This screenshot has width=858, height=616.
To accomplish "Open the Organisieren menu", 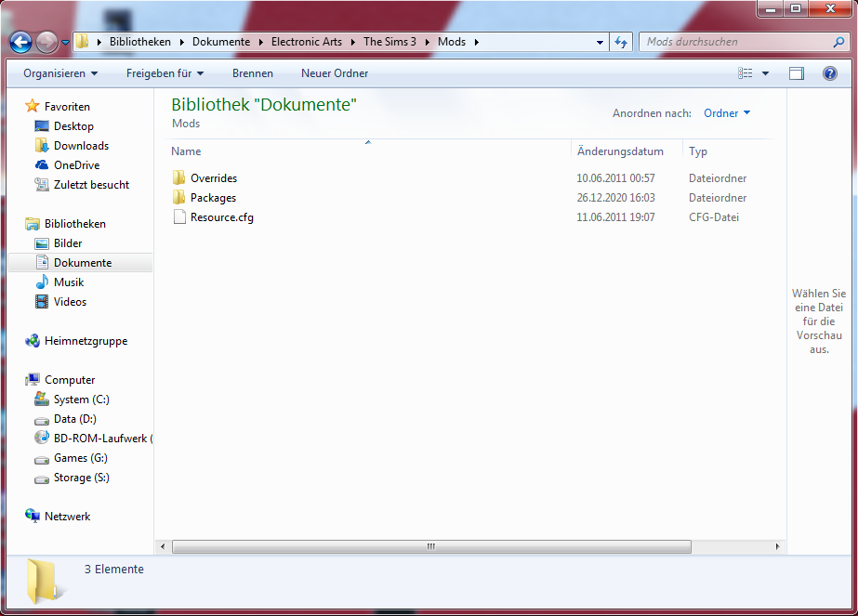I will pos(60,73).
